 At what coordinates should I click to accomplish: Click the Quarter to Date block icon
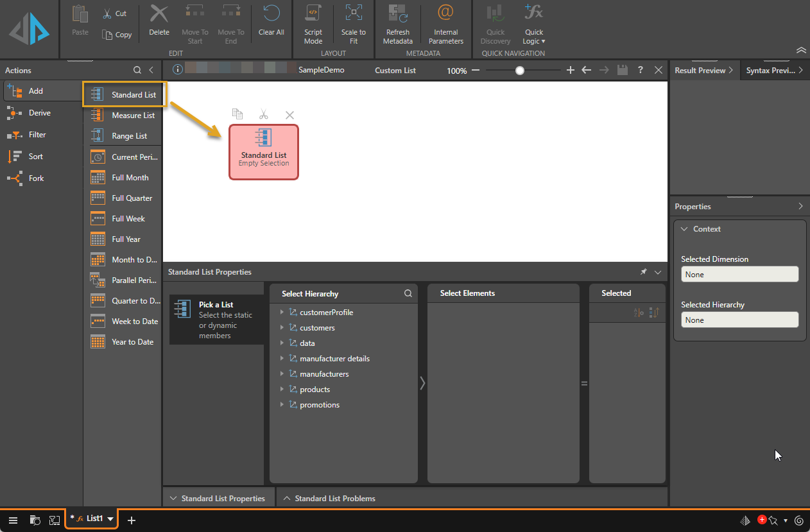pos(98,301)
